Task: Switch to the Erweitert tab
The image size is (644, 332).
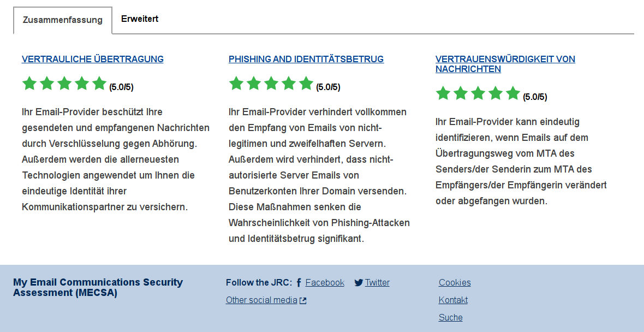Action: pos(140,19)
